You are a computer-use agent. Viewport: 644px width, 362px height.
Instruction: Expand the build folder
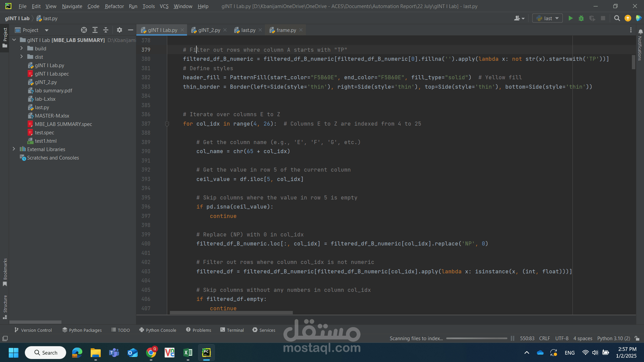(x=21, y=48)
